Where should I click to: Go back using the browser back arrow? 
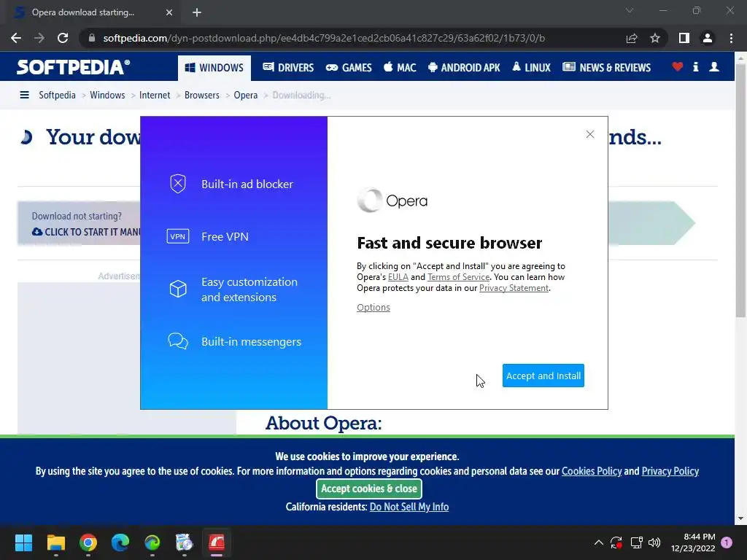point(16,38)
